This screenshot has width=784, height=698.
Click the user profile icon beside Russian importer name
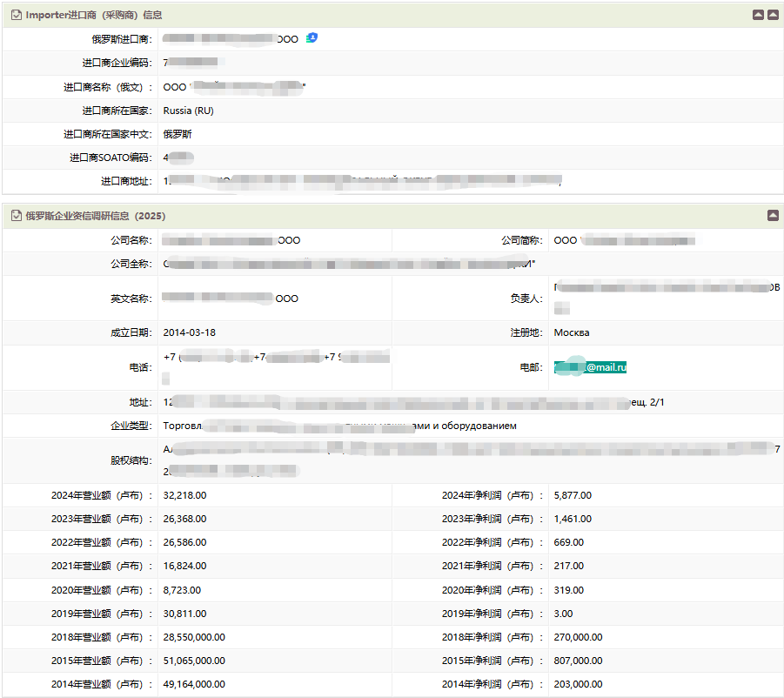(x=312, y=38)
